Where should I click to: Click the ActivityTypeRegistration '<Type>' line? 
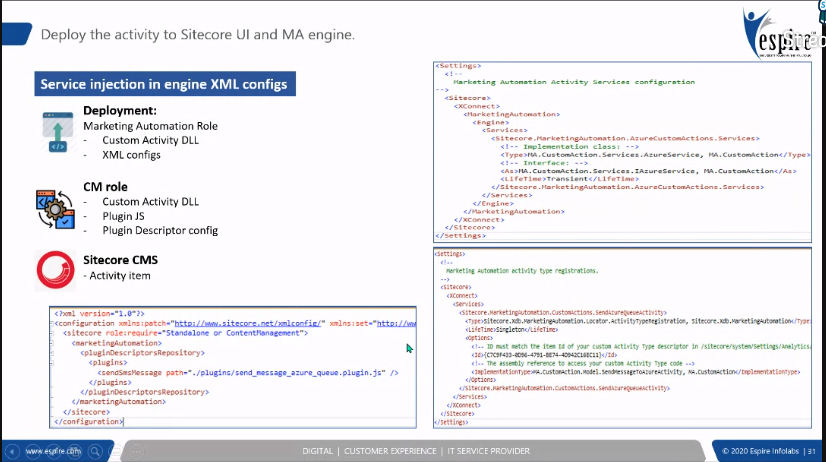[637, 321]
